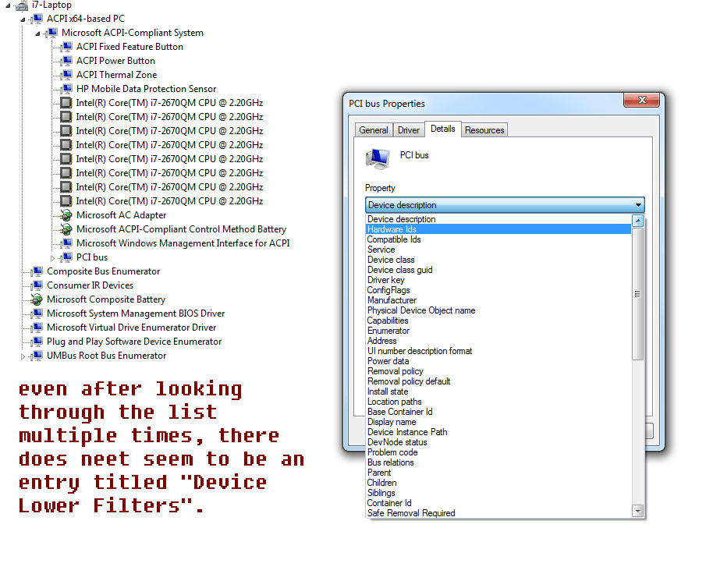Select the first Intel Core i7-2670QM processor icon

tap(66, 103)
